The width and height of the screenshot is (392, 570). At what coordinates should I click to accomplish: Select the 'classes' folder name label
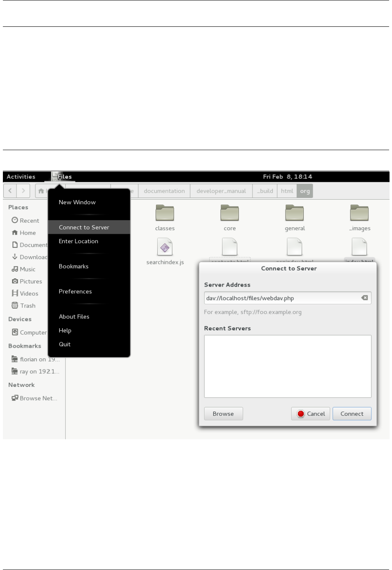(x=165, y=228)
